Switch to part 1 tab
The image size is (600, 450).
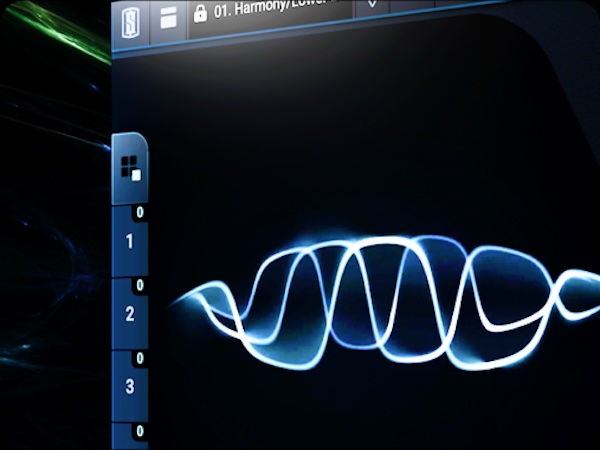(130, 242)
